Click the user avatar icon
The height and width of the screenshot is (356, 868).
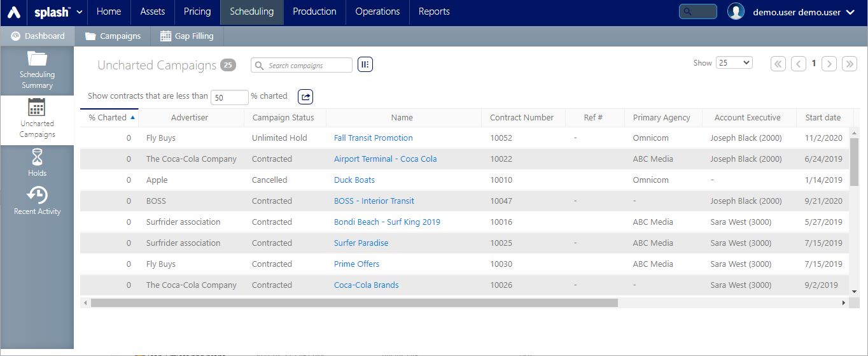(x=736, y=12)
